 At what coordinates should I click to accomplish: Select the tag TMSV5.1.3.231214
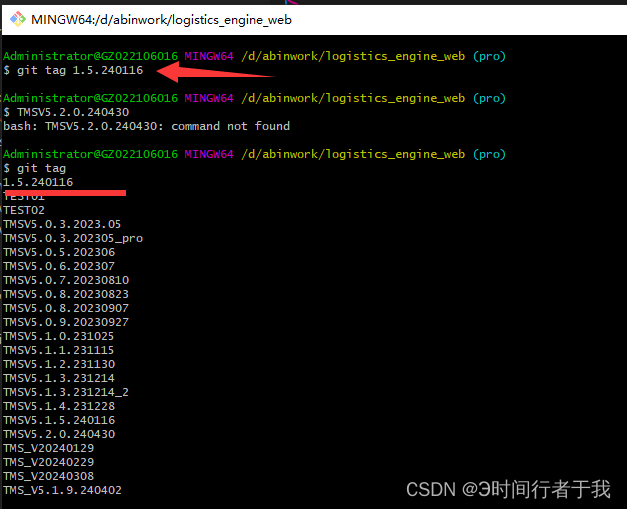click(x=59, y=378)
